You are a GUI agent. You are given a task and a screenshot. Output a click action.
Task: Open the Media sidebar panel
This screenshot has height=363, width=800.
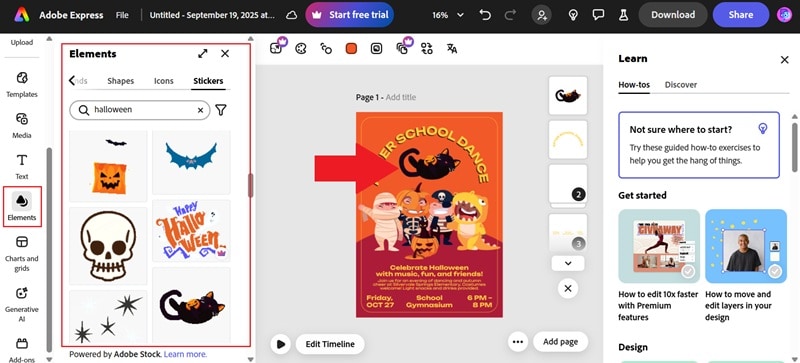click(22, 126)
